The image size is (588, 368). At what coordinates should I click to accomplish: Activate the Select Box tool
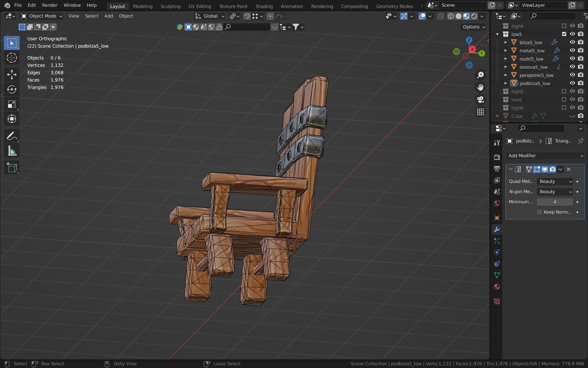(12, 43)
